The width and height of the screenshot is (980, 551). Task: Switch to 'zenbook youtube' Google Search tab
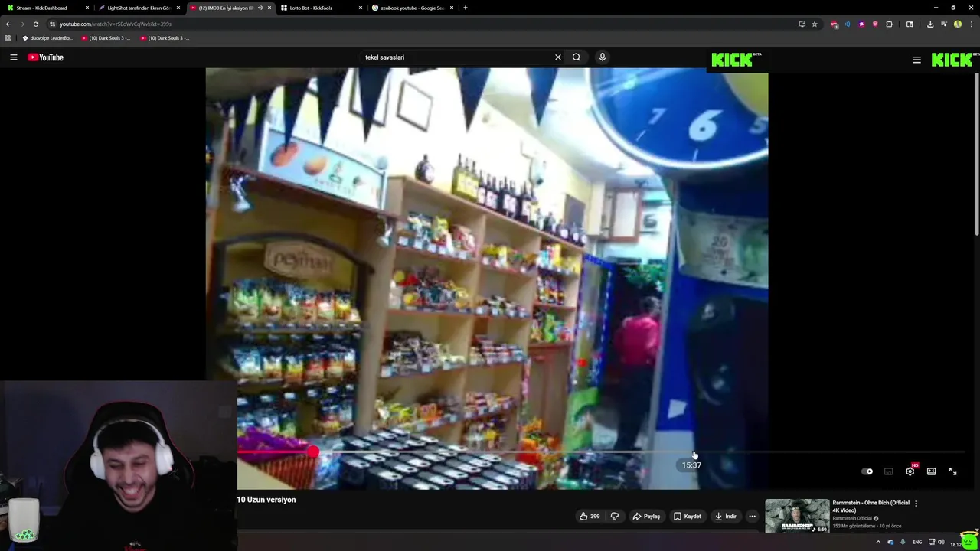click(x=412, y=8)
